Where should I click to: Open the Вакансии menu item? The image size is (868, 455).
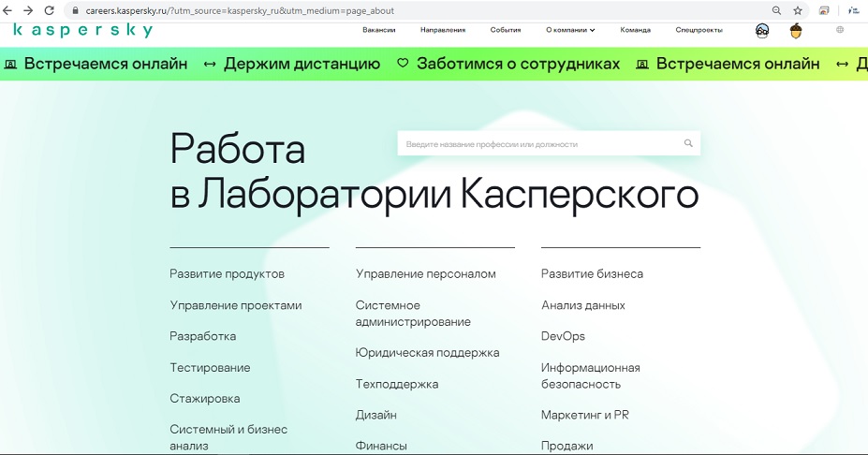[x=378, y=30]
